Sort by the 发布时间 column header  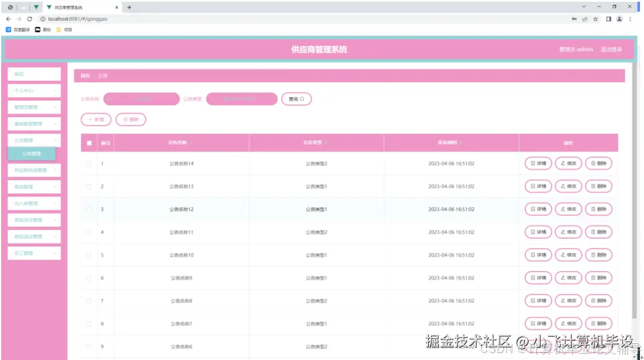pos(450,142)
